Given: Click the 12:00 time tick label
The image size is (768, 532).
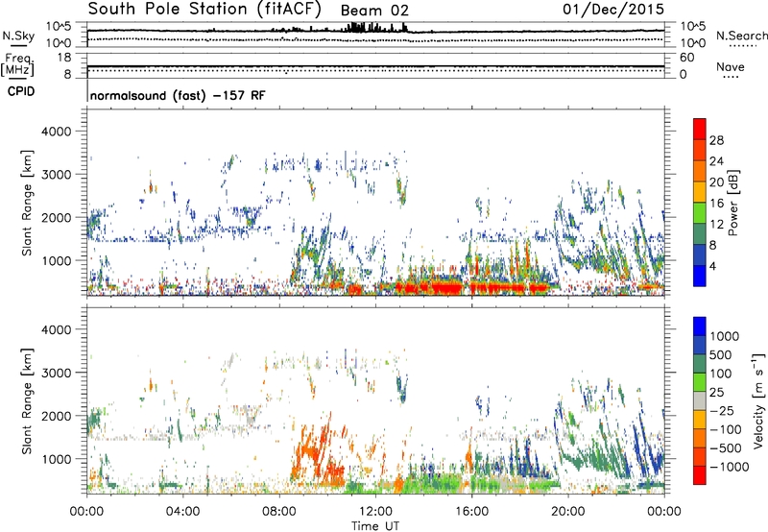Looking at the screenshot, I should pyautogui.click(x=375, y=512).
